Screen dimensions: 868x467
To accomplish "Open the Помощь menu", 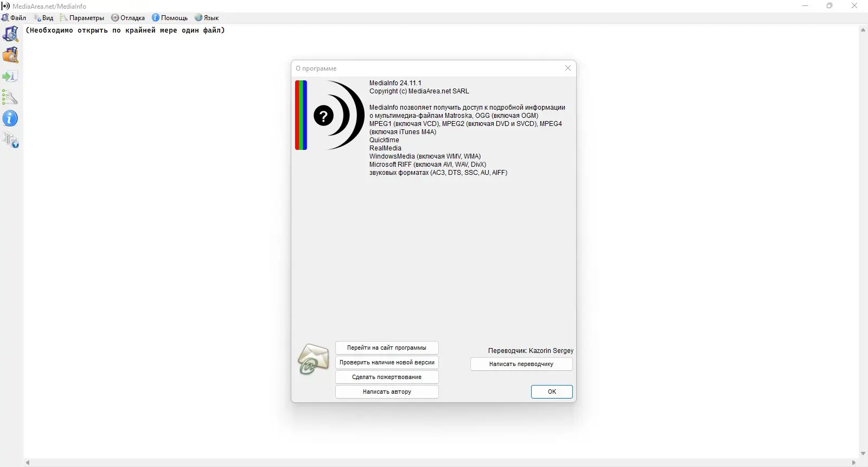I will point(170,18).
